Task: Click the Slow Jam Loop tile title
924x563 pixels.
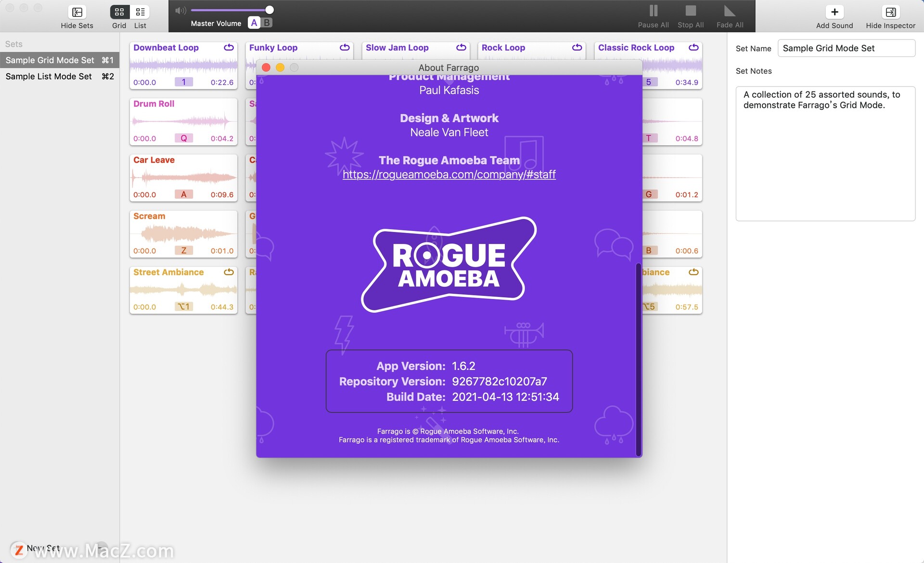Action: coord(397,47)
